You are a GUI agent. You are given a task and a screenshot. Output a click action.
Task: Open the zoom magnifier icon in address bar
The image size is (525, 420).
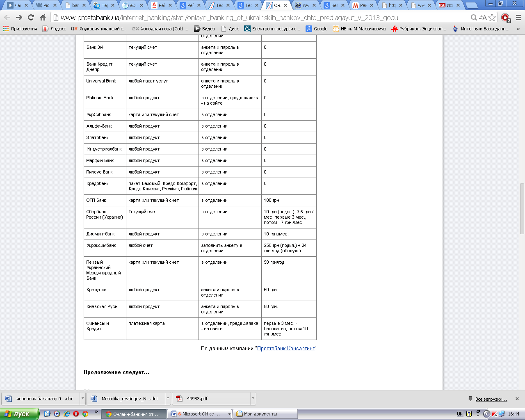474,18
